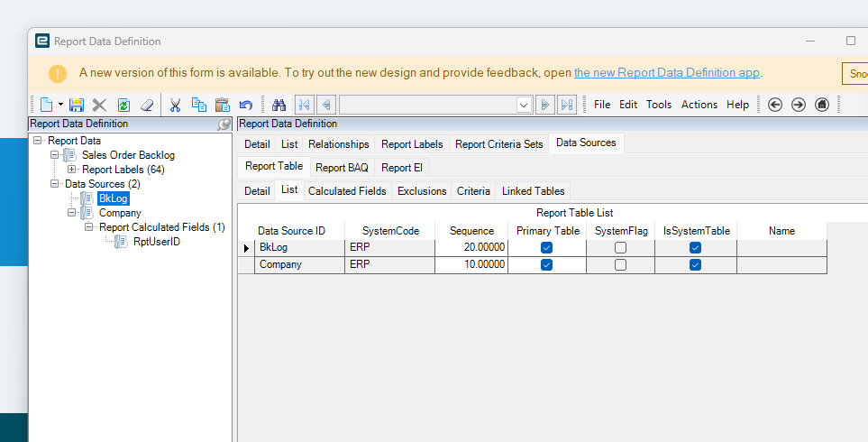Collapse the Data Sources (2) node
The width and height of the screenshot is (868, 442).
tap(54, 184)
